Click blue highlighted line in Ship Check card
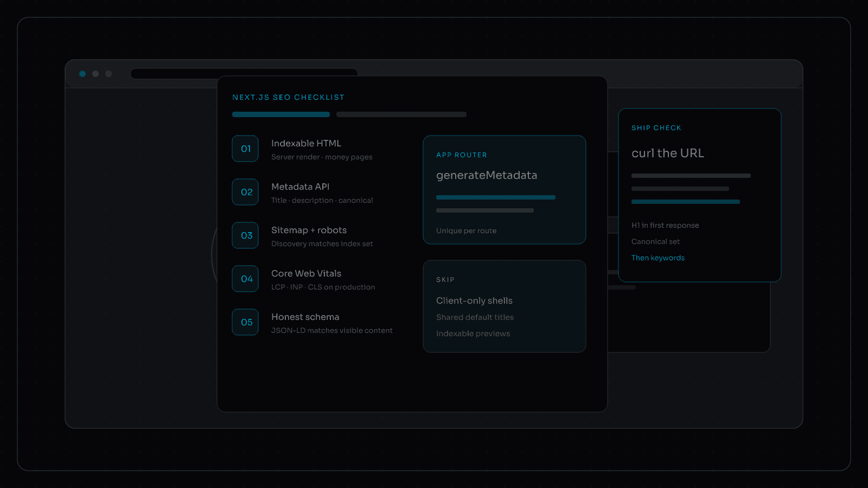The height and width of the screenshot is (488, 868). pos(686,202)
